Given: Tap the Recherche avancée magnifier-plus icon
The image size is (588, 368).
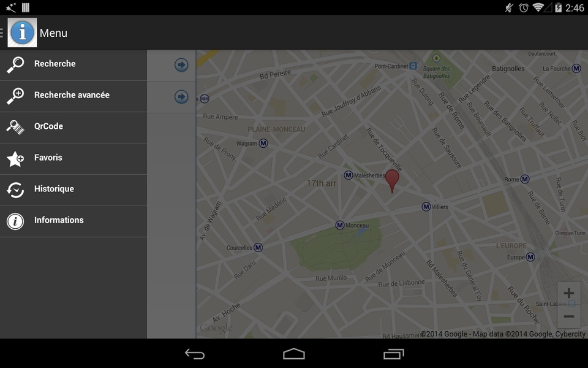Looking at the screenshot, I should [x=15, y=96].
